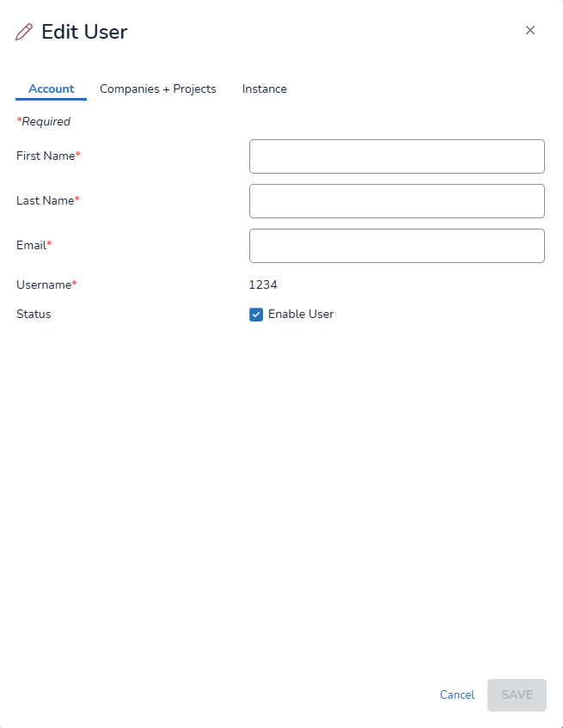Close the Edit User dialog
The image size is (563, 728).
(x=530, y=30)
